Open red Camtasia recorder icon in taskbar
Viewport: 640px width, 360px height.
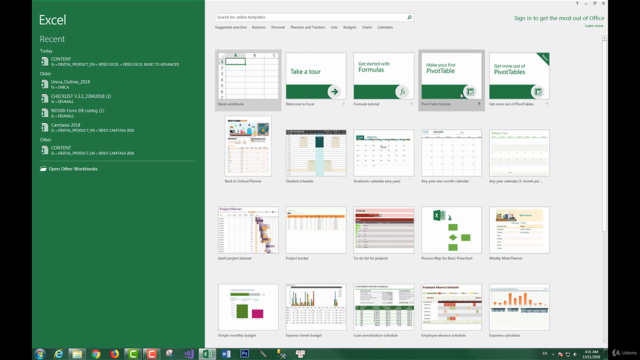(x=151, y=354)
